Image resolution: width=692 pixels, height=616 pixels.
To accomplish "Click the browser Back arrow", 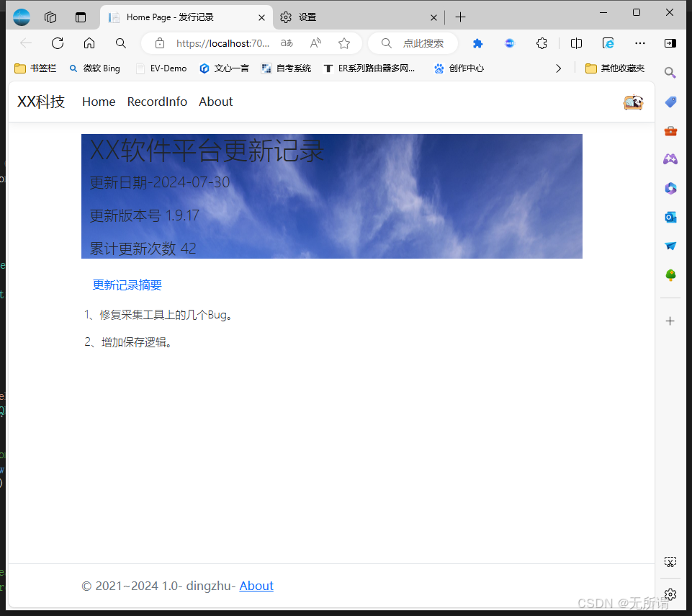I will 26,43.
